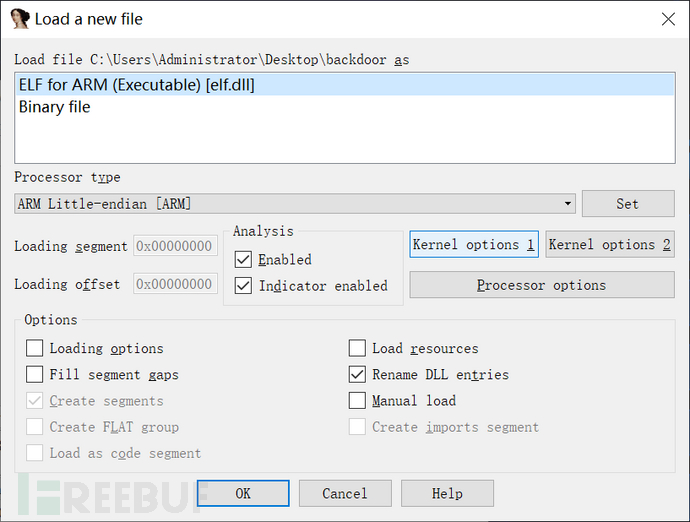Select ELF for ARM (Executable) entry
This screenshot has height=522, width=690.
[x=137, y=85]
